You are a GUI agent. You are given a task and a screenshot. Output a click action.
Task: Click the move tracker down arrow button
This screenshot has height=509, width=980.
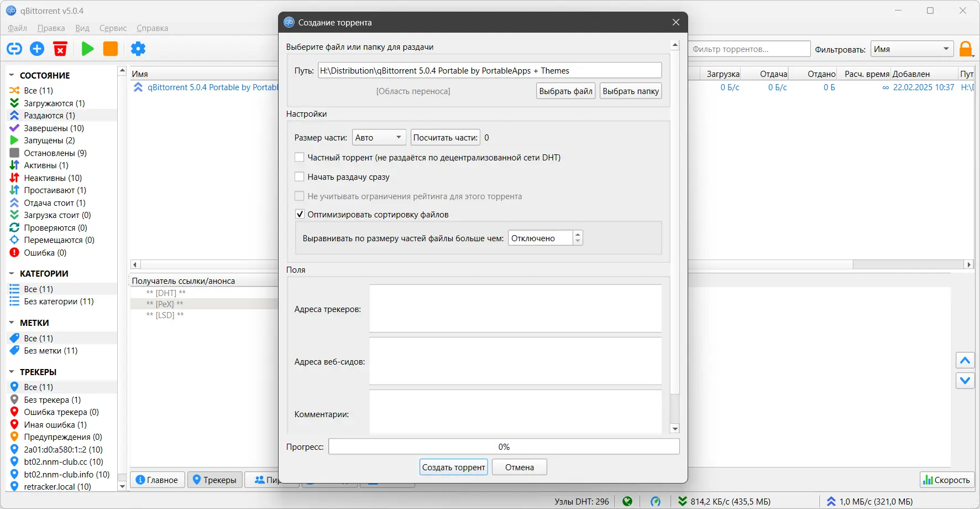965,381
